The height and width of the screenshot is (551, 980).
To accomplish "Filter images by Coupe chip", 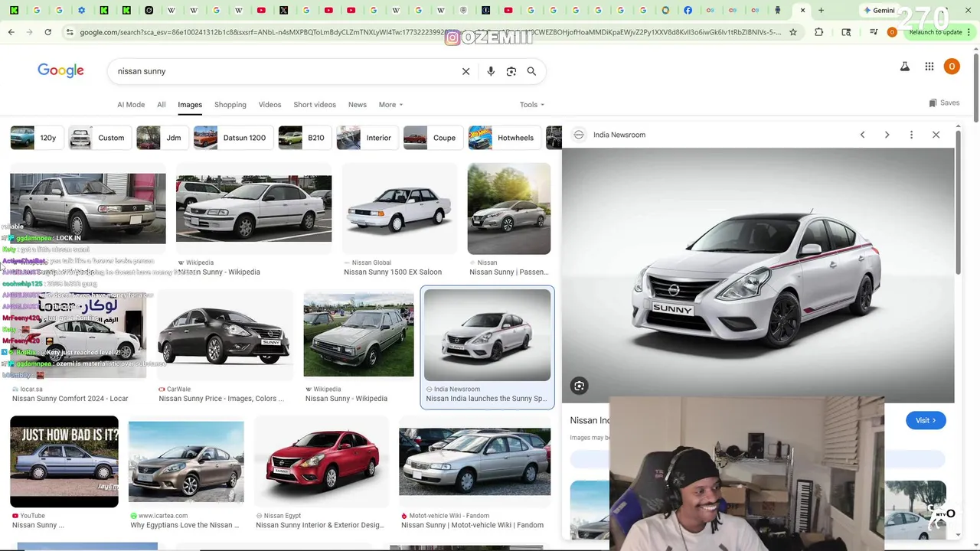I will point(432,138).
